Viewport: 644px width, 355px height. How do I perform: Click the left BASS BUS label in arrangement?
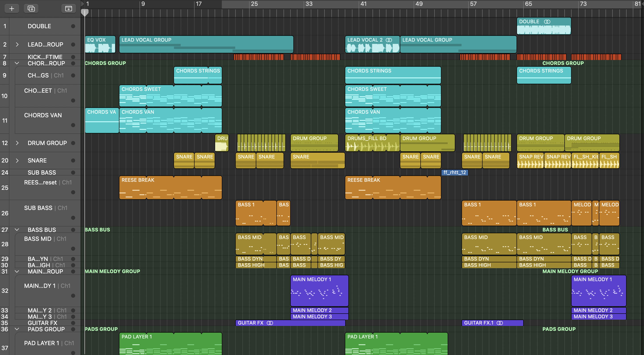click(x=97, y=230)
